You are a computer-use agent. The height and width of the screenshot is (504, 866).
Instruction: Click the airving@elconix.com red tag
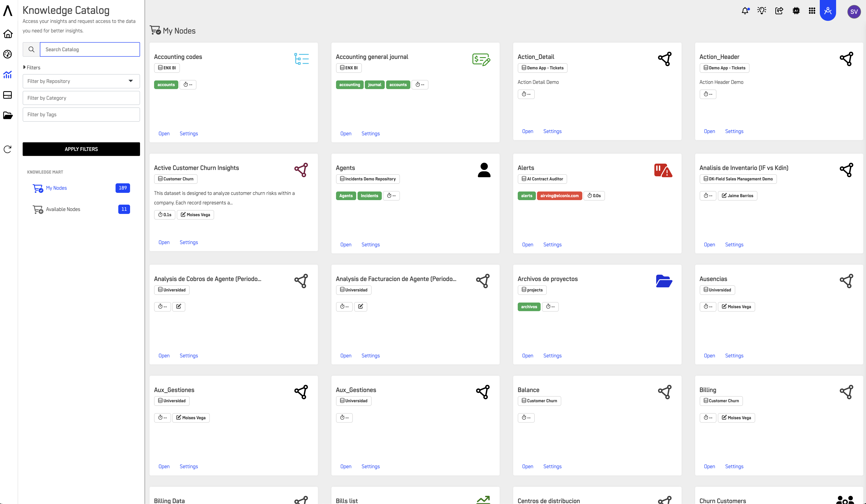click(559, 196)
